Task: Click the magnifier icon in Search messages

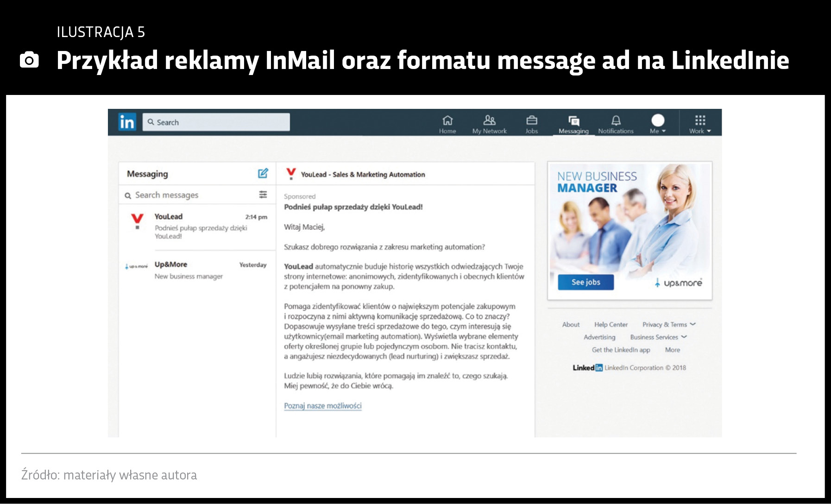Action: 128,196
